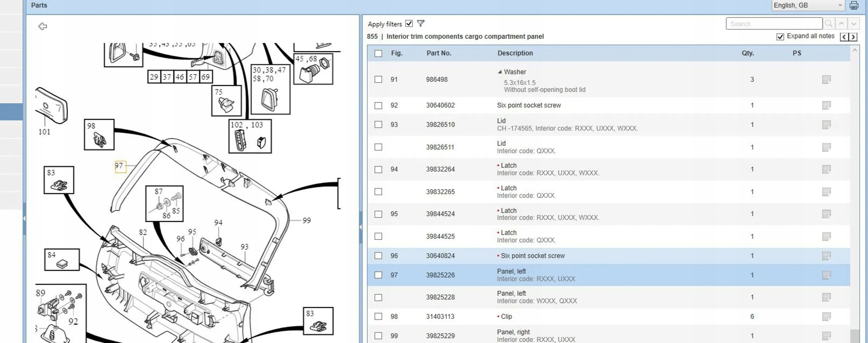Open note icon for part 39825226
868x343 pixels.
826,275
